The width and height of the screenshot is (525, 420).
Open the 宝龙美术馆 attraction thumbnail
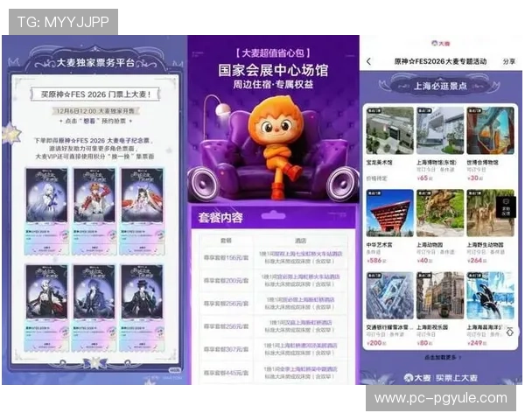[389, 130]
